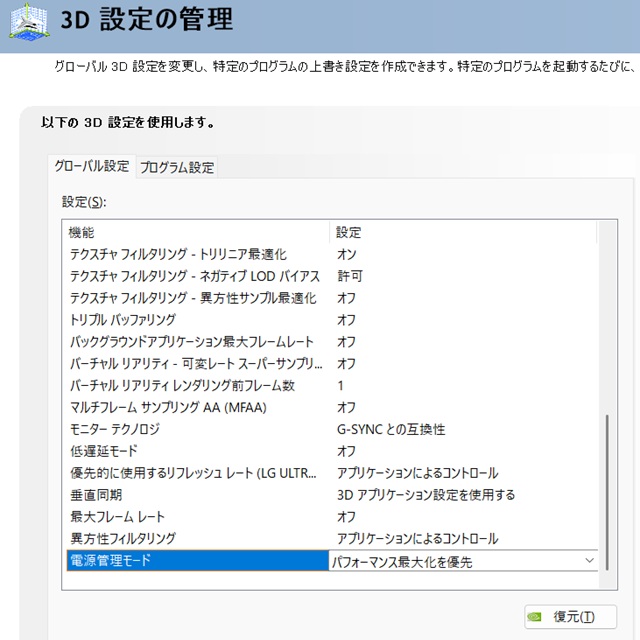The height and width of the screenshot is (640, 640).
Task: Click the NVIDIA logo on 復元 button
Action: coord(534,617)
